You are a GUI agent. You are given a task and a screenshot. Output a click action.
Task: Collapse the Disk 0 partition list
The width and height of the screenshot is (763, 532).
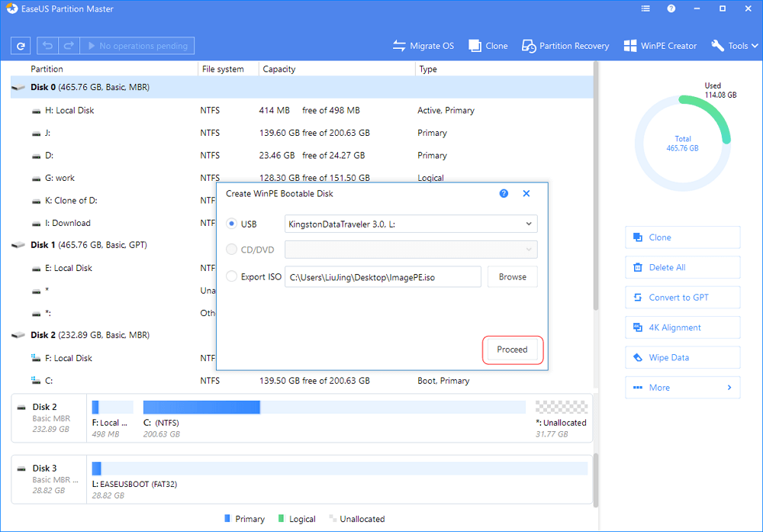(x=17, y=87)
